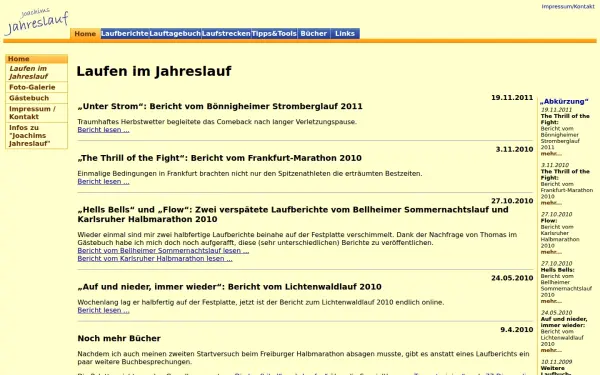The height and width of the screenshot is (375, 600).
Task: Click mehr... under Bönnigheimer Stromberglauf 2011 shortcut
Action: tap(551, 153)
